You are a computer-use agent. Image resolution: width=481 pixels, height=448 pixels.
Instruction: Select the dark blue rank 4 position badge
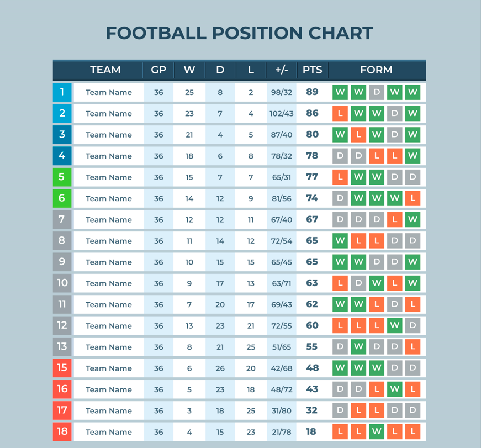(x=62, y=156)
